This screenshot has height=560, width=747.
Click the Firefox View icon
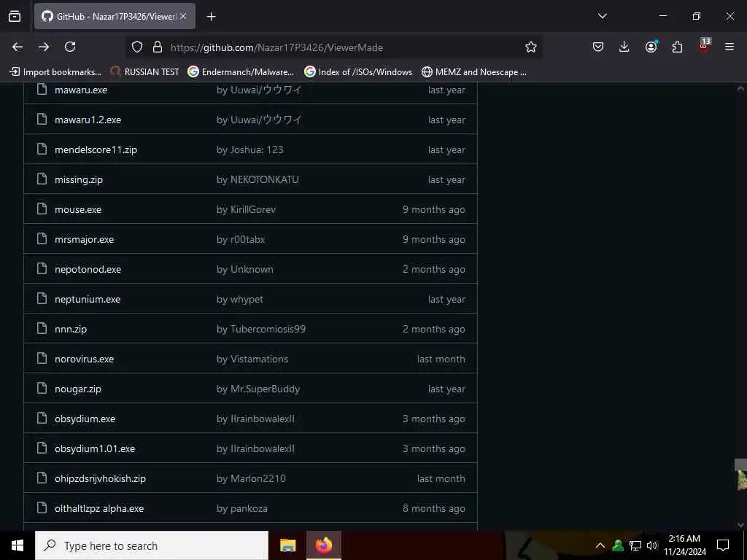pyautogui.click(x=15, y=16)
